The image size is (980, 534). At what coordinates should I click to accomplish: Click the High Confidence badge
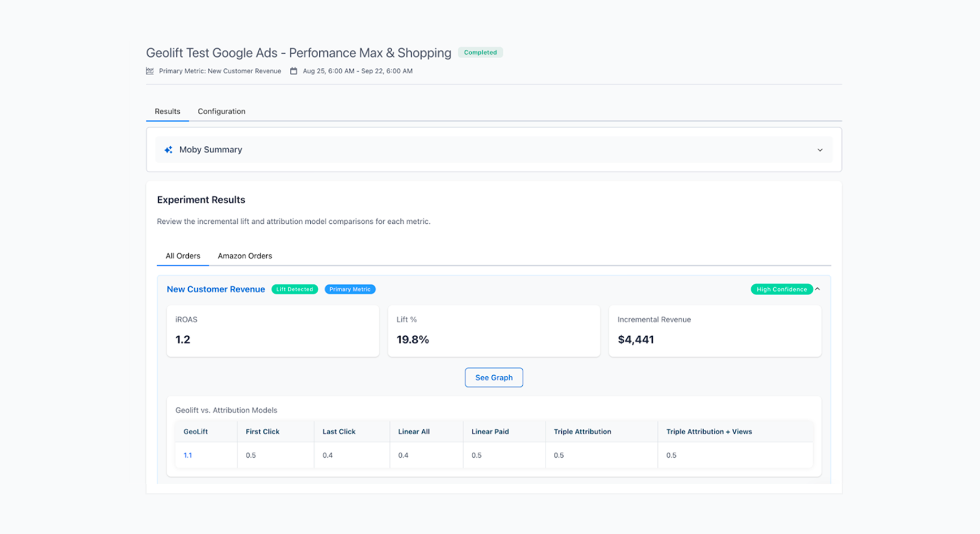pyautogui.click(x=782, y=289)
